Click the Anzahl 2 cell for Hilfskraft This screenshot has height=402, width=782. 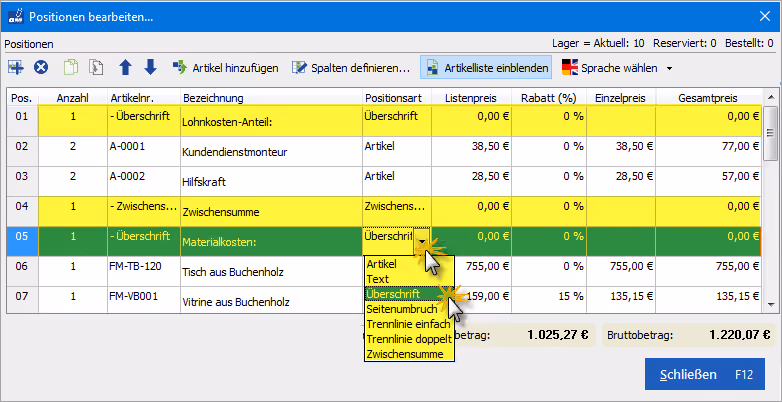[73, 182]
